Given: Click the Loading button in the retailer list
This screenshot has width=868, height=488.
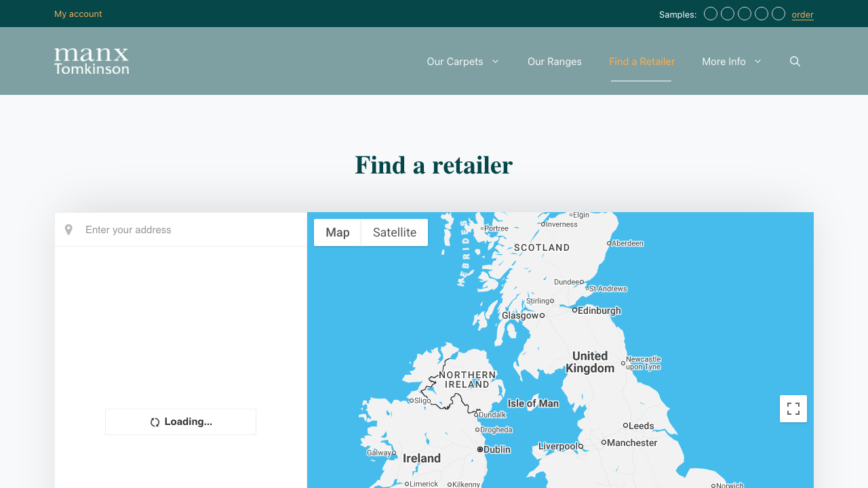Looking at the screenshot, I should click(x=180, y=422).
